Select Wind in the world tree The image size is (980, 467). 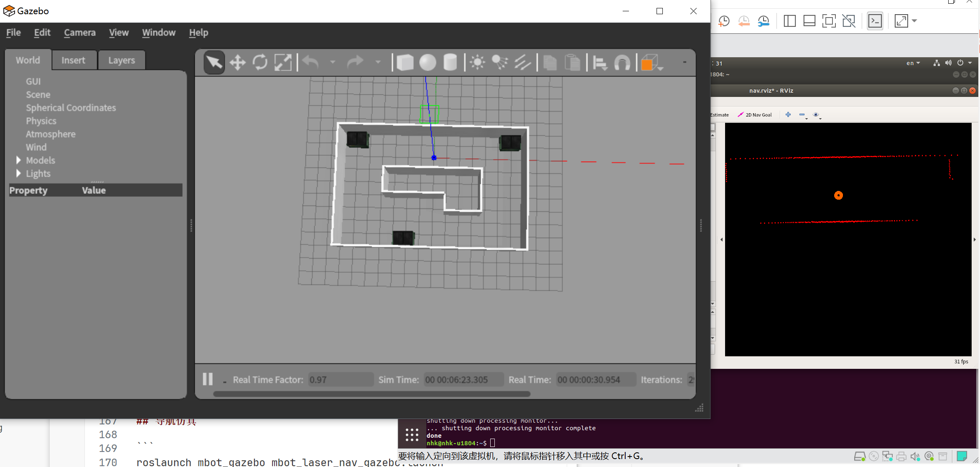coord(36,147)
